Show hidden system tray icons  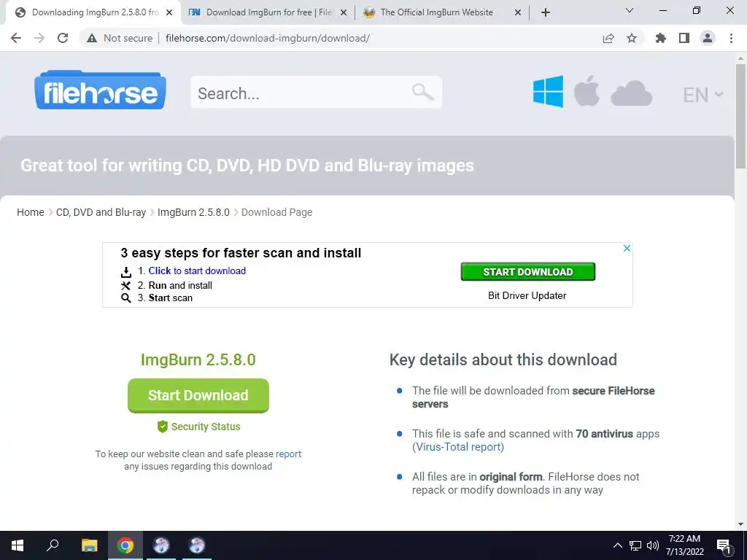(617, 545)
